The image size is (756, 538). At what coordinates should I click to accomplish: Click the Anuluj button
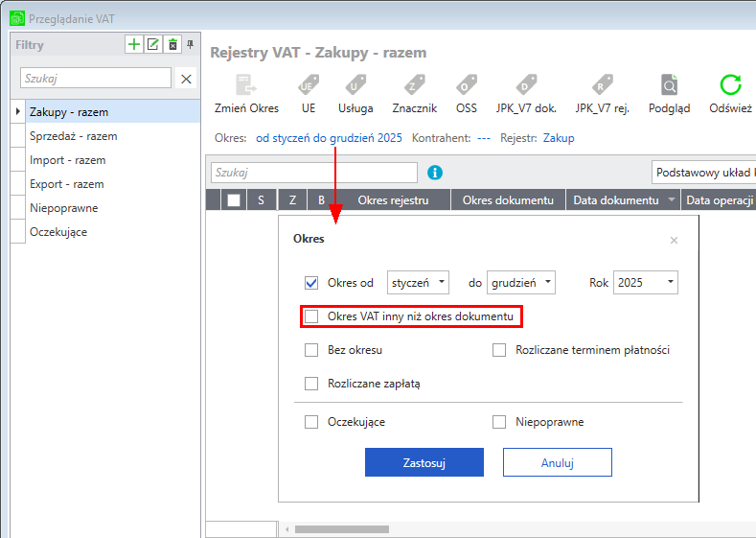tap(557, 462)
